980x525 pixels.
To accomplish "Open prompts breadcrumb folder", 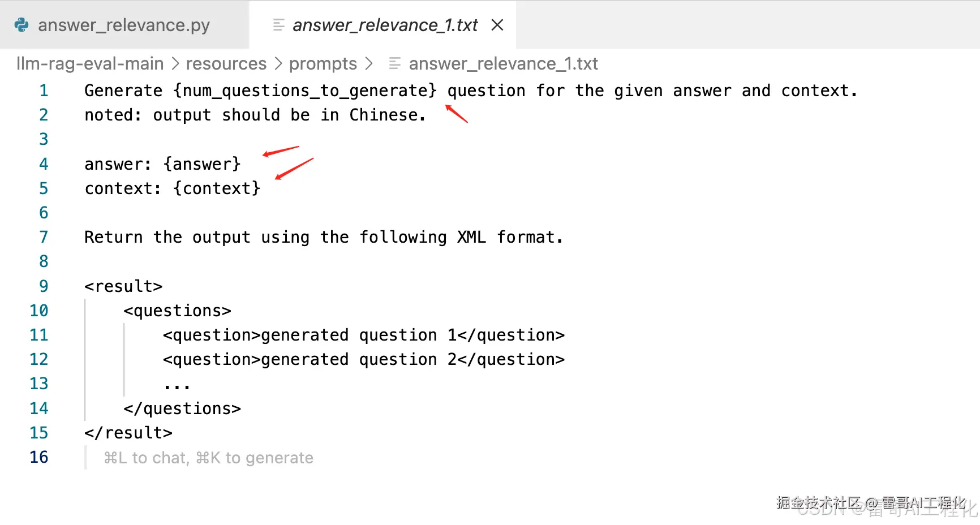I will 323,63.
